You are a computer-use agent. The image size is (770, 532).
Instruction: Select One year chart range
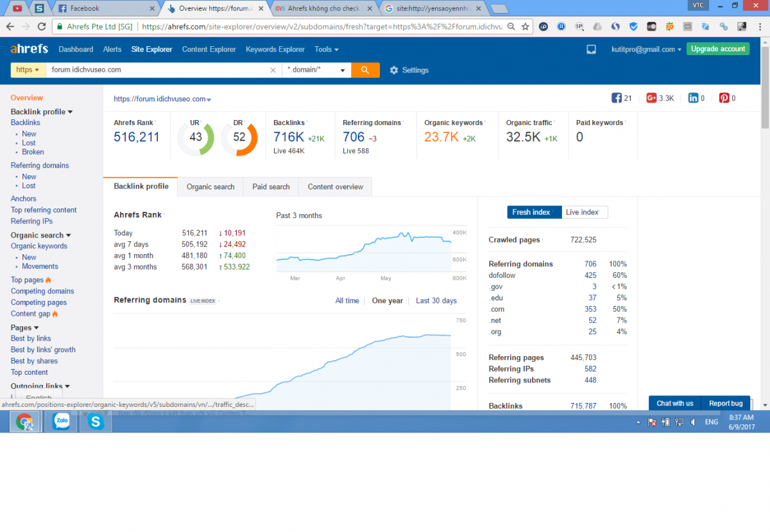388,300
